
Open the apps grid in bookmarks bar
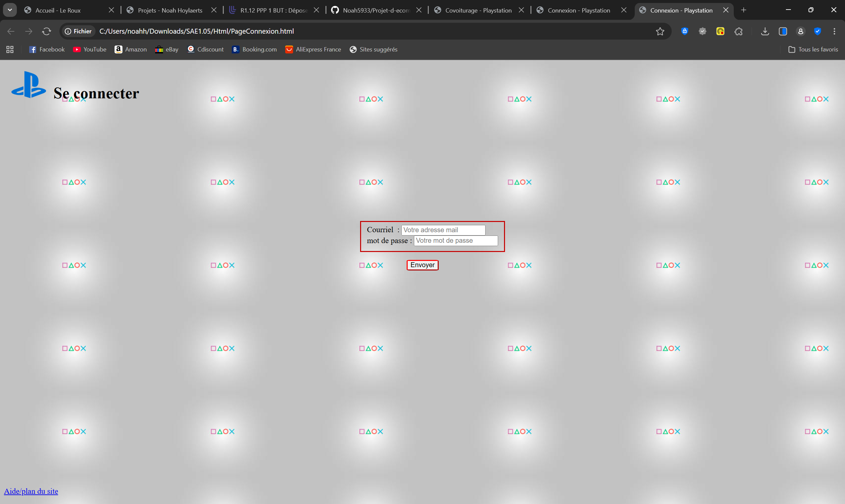10,49
